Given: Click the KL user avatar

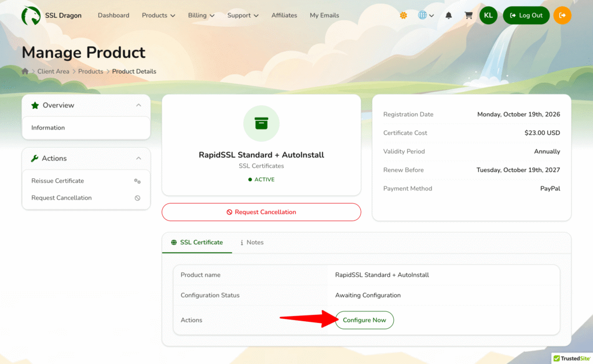Looking at the screenshot, I should click(x=488, y=16).
